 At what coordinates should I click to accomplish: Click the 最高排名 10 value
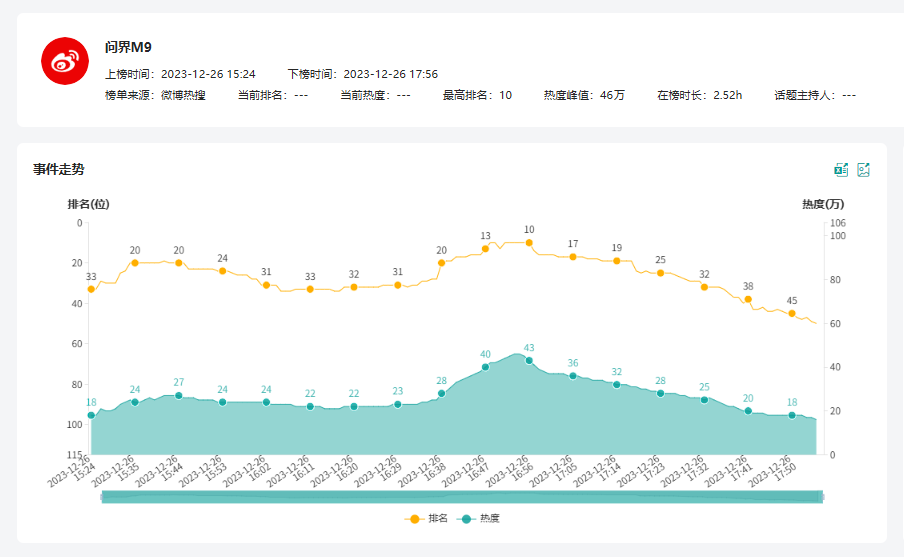point(477,95)
